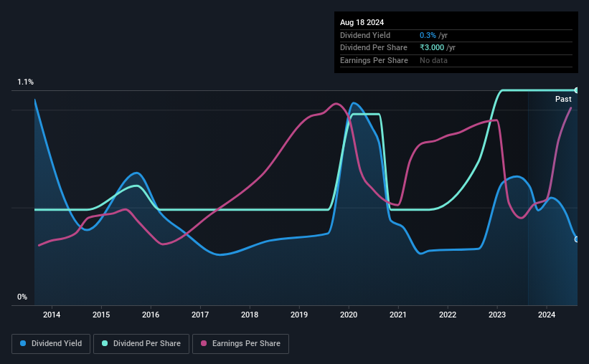
Task: Click the Aug 18 2024 tooltip date
Action: tap(362, 22)
